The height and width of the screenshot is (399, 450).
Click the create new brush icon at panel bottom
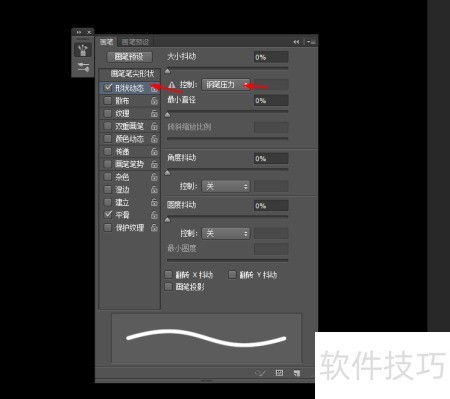tap(297, 373)
